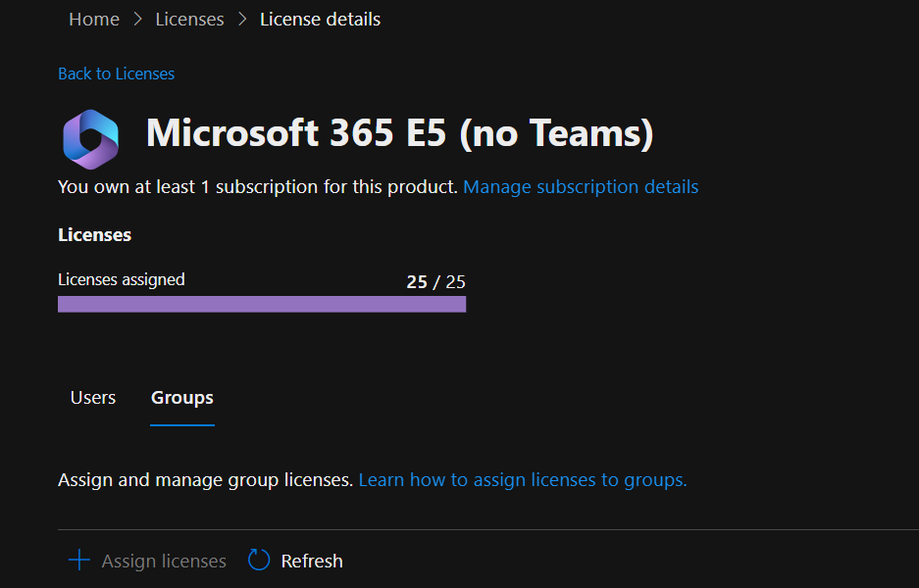919x588 pixels.
Task: Click the Refresh button
Action: point(294,560)
